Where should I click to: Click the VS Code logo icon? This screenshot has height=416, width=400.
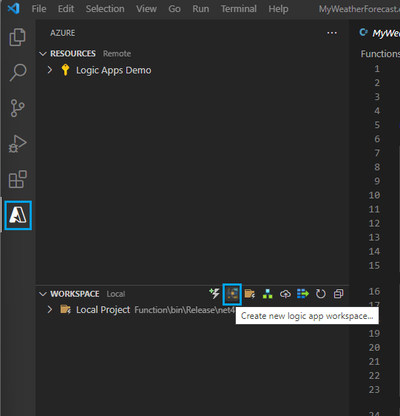[x=14, y=8]
